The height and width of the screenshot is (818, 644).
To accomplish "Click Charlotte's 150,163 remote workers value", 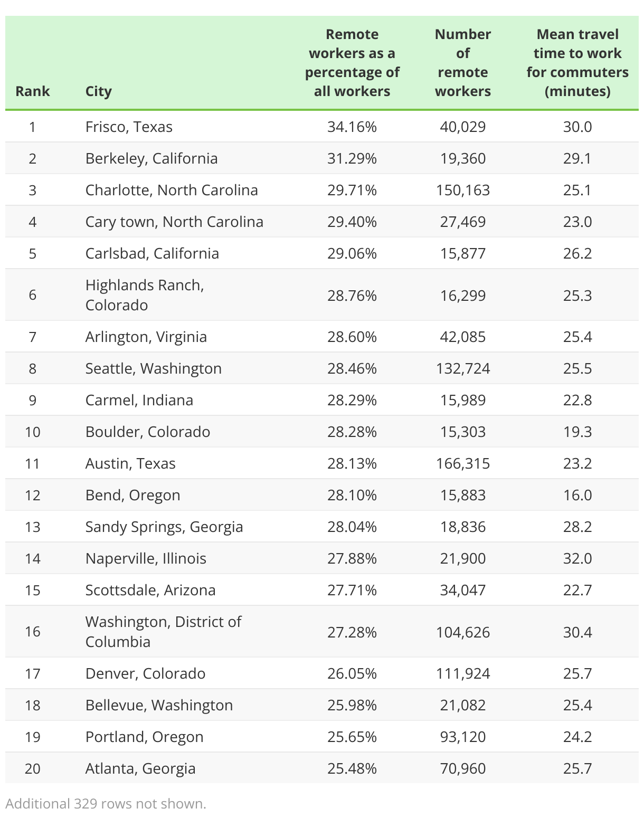I will coord(463,190).
